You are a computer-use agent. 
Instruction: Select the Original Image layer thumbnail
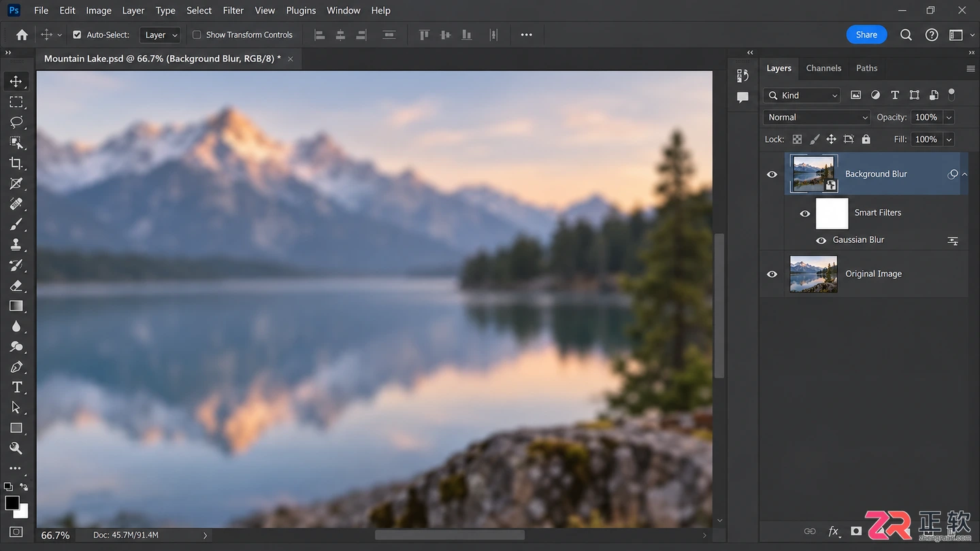pos(813,274)
